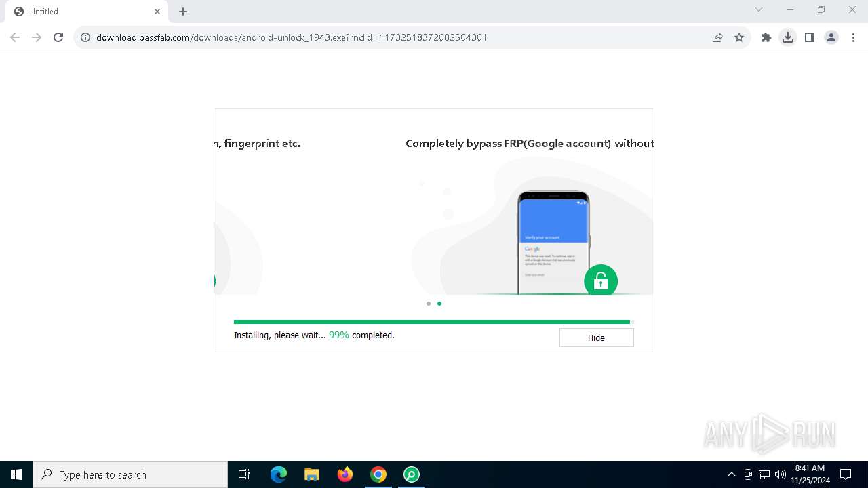This screenshot has width=868, height=488.
Task: Share this page icon in address bar
Action: click(717, 37)
